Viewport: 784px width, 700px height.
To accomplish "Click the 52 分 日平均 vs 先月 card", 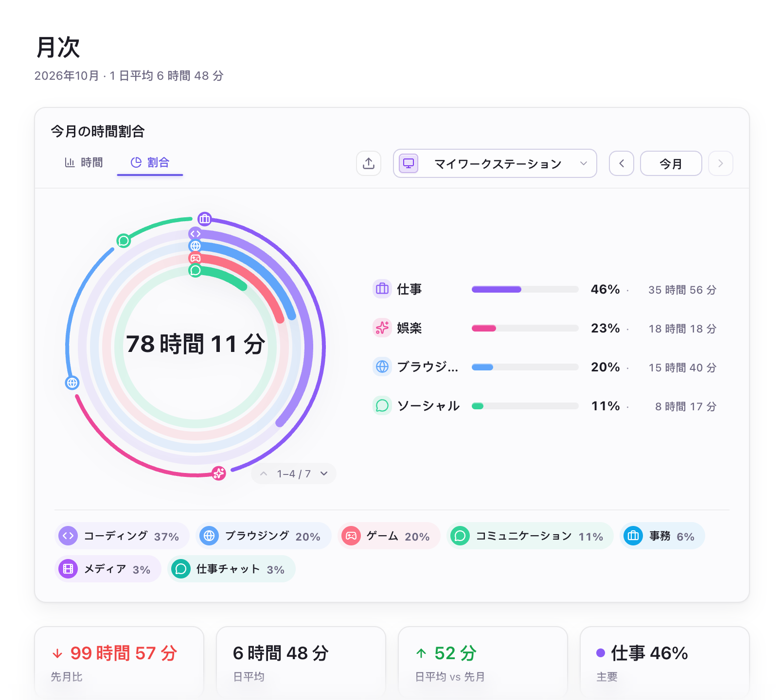I will 483,663.
